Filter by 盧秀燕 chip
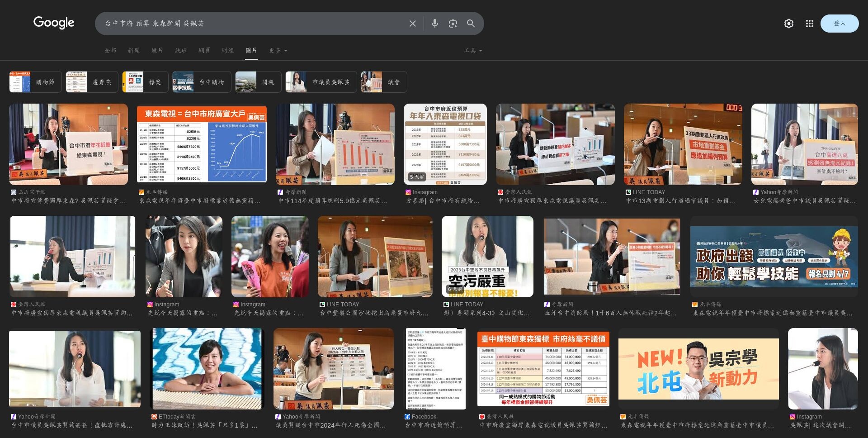The width and height of the screenshot is (868, 438). (x=92, y=82)
